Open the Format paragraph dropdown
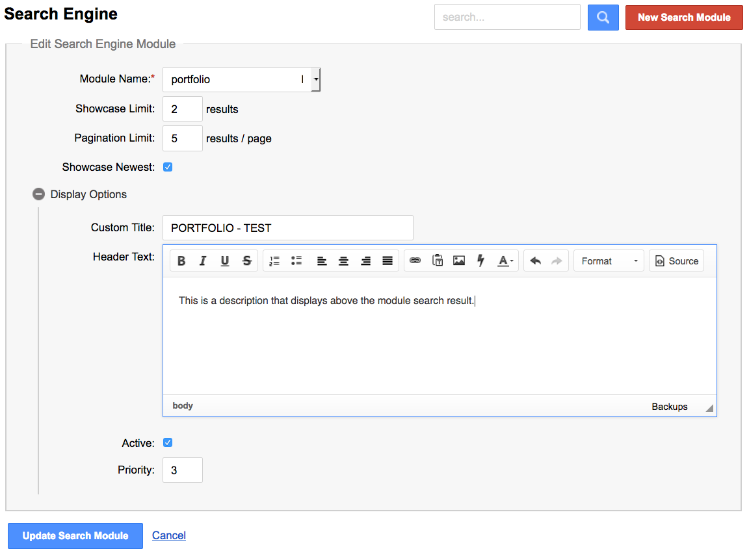749x560 pixels. (609, 261)
